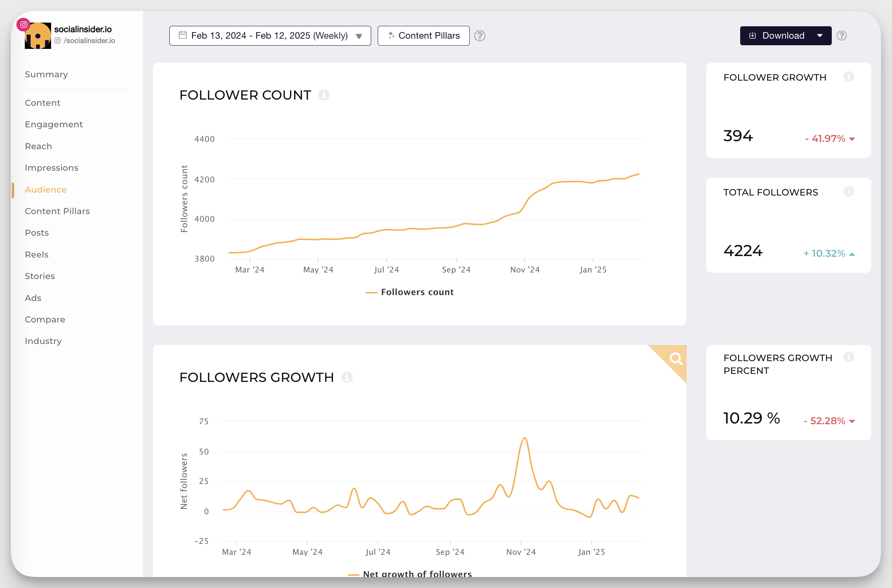Select the Audience sidebar menu item
The width and height of the screenshot is (892, 588).
[x=46, y=189]
